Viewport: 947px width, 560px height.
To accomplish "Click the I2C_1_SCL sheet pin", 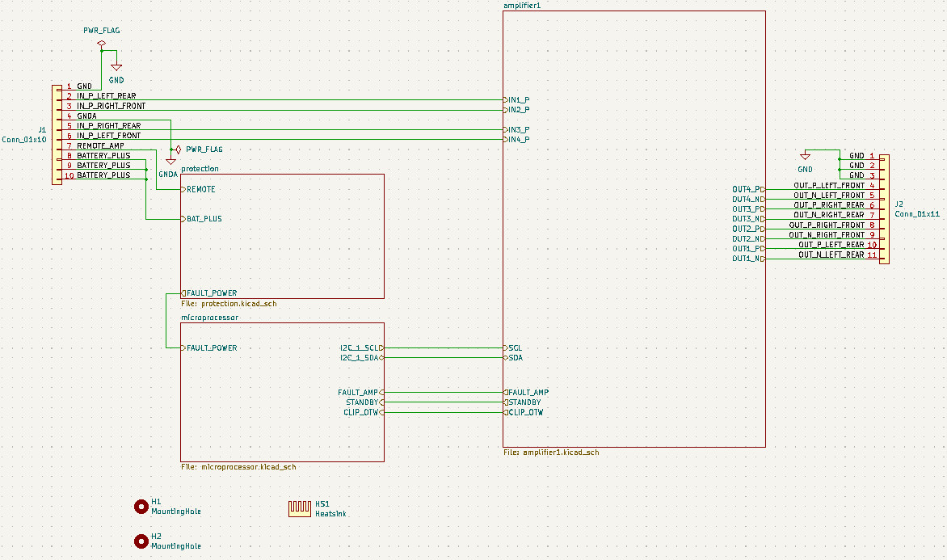I will pos(362,348).
